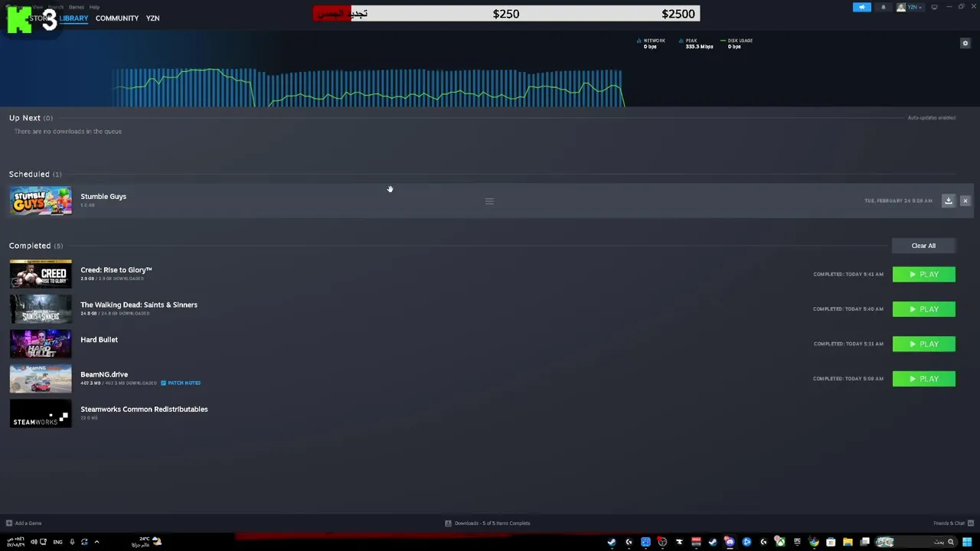The height and width of the screenshot is (551, 980).
Task: Click the Hard Bullet title text
Action: click(x=99, y=340)
